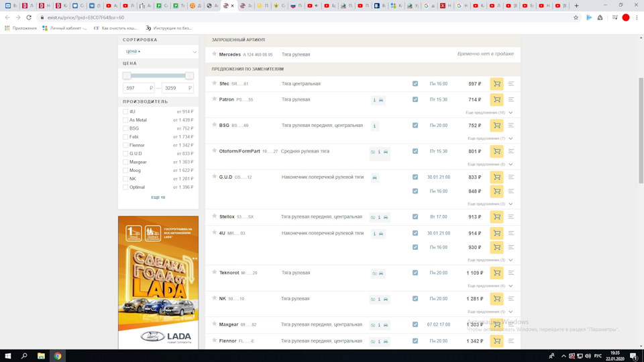Tick the Optimal manufacturer checkbox

tap(125, 187)
